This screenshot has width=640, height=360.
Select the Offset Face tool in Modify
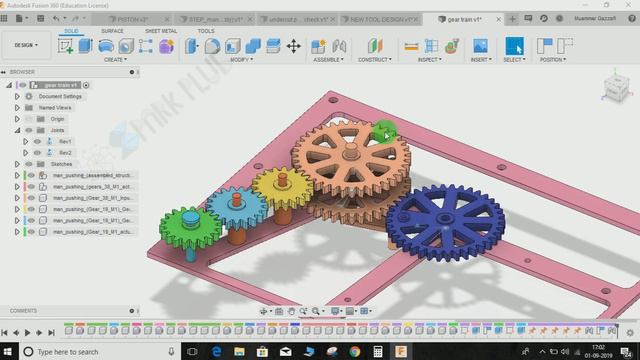[273, 46]
